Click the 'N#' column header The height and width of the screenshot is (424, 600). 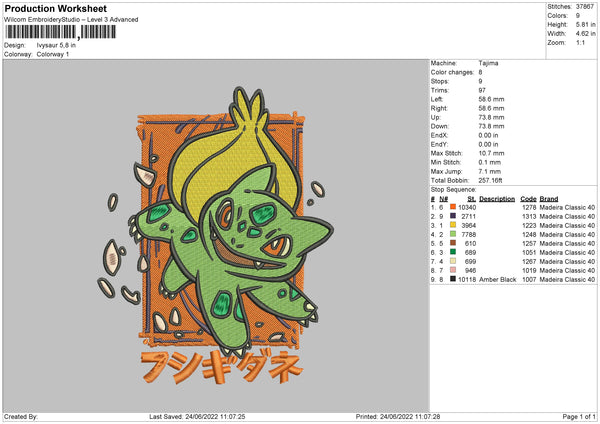[x=443, y=199]
